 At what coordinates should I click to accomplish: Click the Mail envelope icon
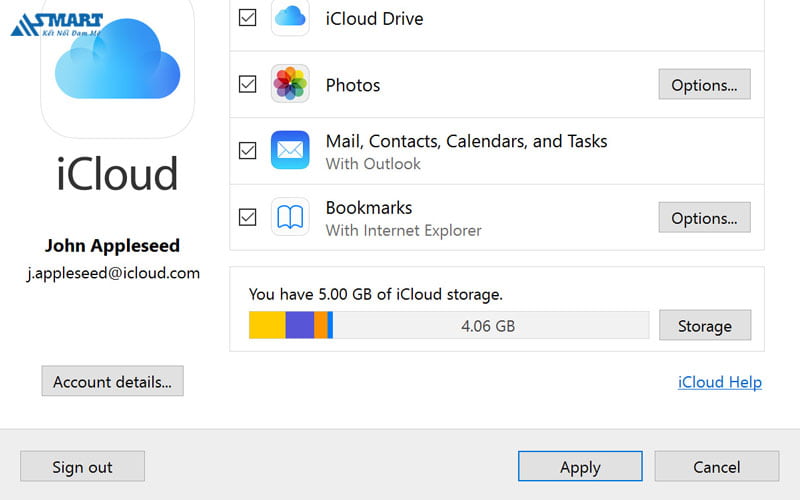tap(290, 150)
